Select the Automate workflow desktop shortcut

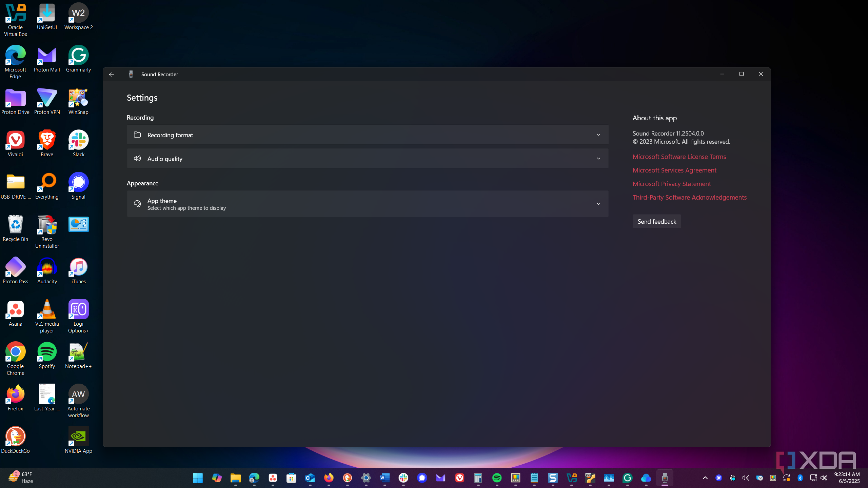[78, 401]
